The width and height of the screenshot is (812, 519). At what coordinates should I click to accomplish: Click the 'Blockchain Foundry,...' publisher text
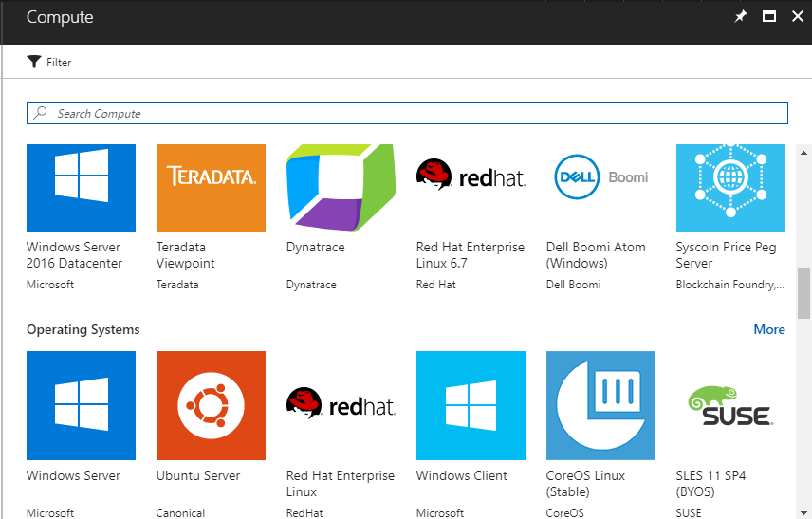click(730, 285)
